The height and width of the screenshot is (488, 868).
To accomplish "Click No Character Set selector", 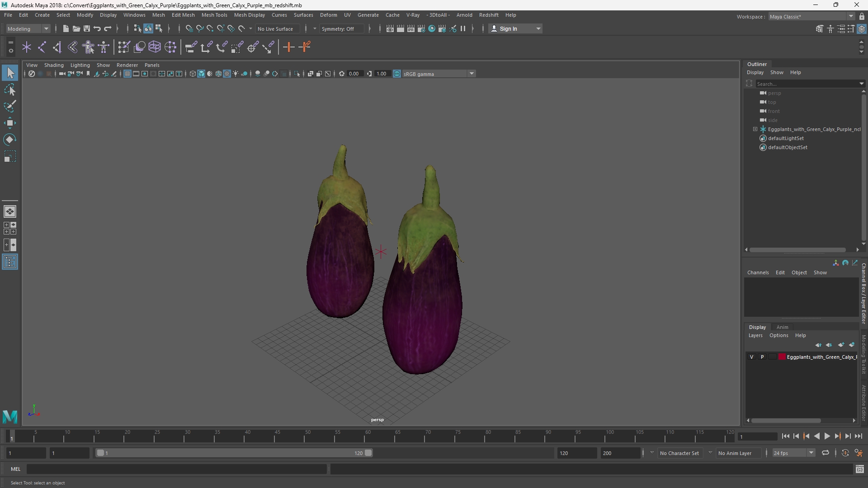I will (x=679, y=453).
